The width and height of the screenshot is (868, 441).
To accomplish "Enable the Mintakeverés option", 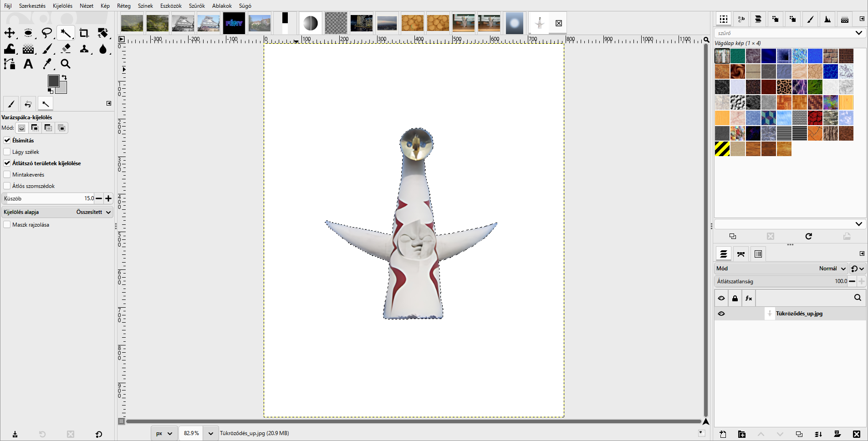I will click(x=7, y=174).
